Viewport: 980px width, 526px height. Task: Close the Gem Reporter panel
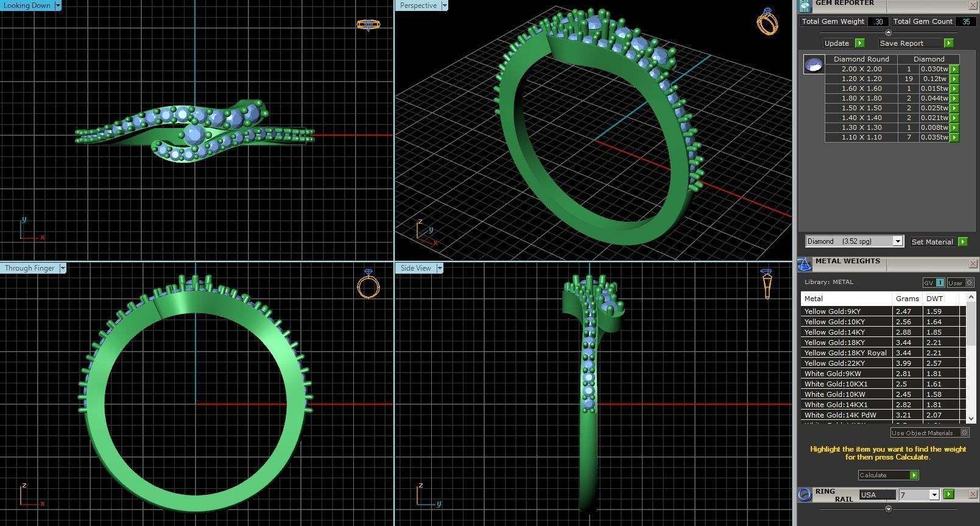[x=973, y=5]
